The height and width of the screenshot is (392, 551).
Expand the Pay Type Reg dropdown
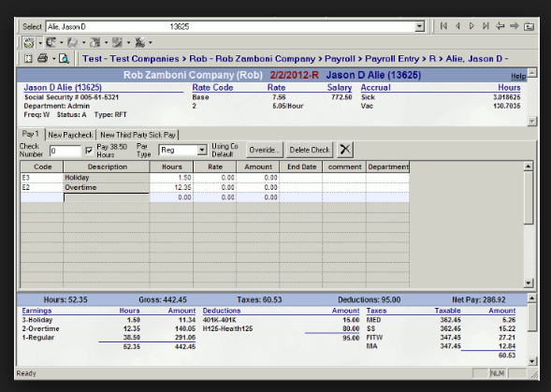pyautogui.click(x=202, y=150)
